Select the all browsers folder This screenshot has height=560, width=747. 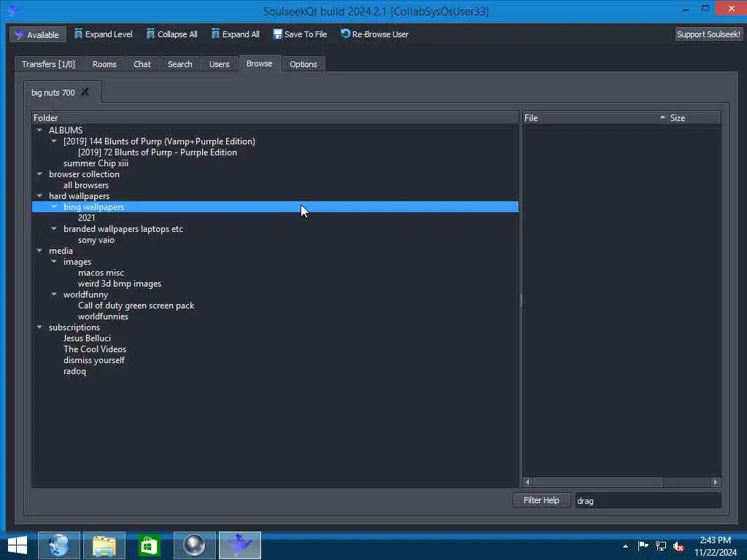[x=86, y=185]
